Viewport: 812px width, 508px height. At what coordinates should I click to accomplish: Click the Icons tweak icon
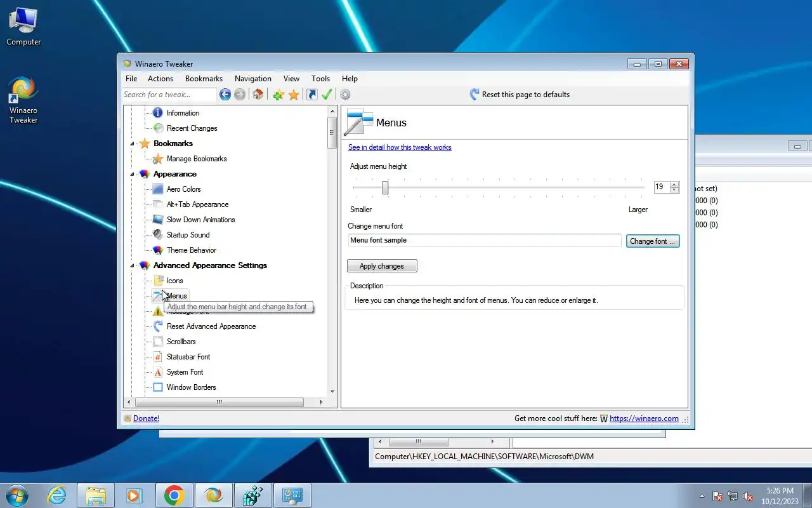pos(158,281)
